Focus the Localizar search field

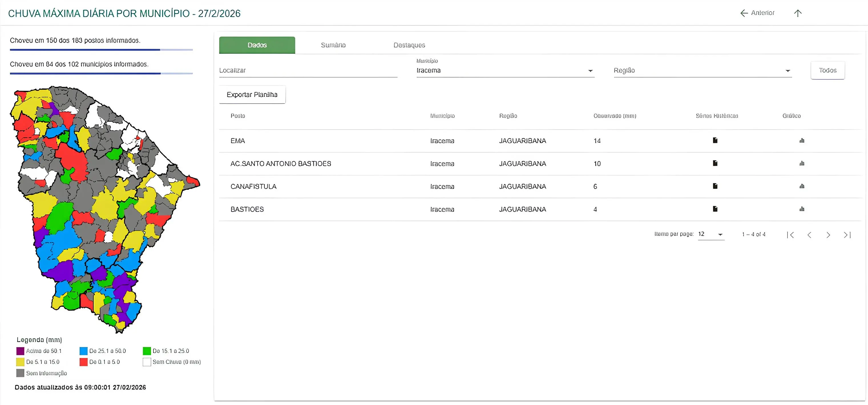point(308,71)
